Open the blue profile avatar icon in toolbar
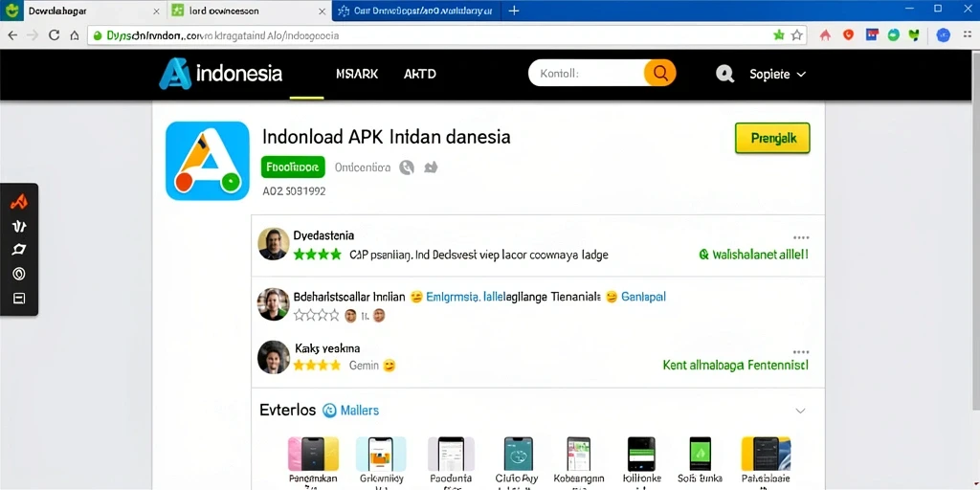The image size is (980, 490). (943, 35)
